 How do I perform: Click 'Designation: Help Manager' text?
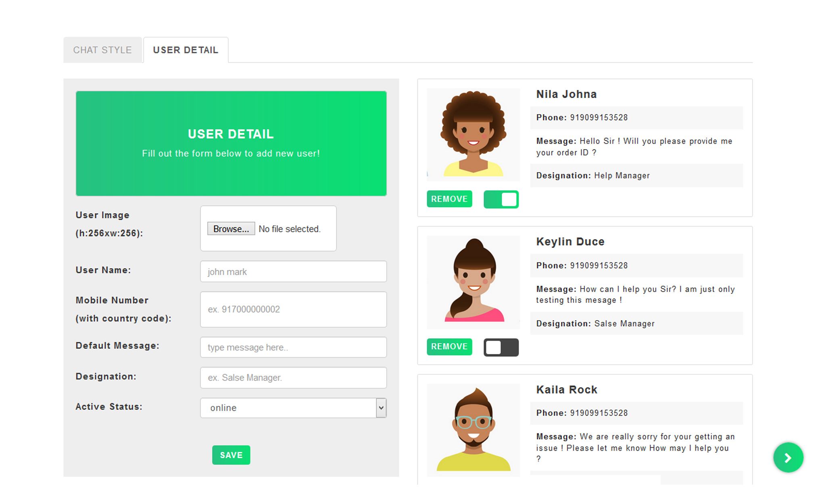[593, 175]
